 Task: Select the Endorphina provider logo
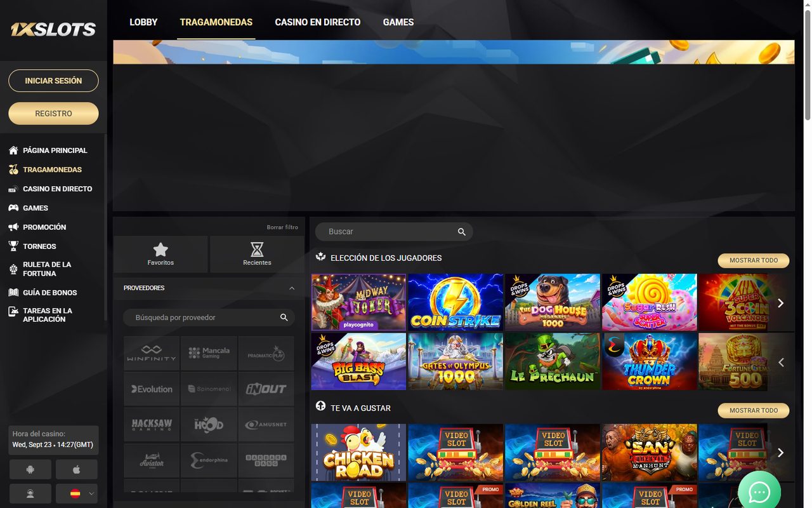[x=209, y=460]
